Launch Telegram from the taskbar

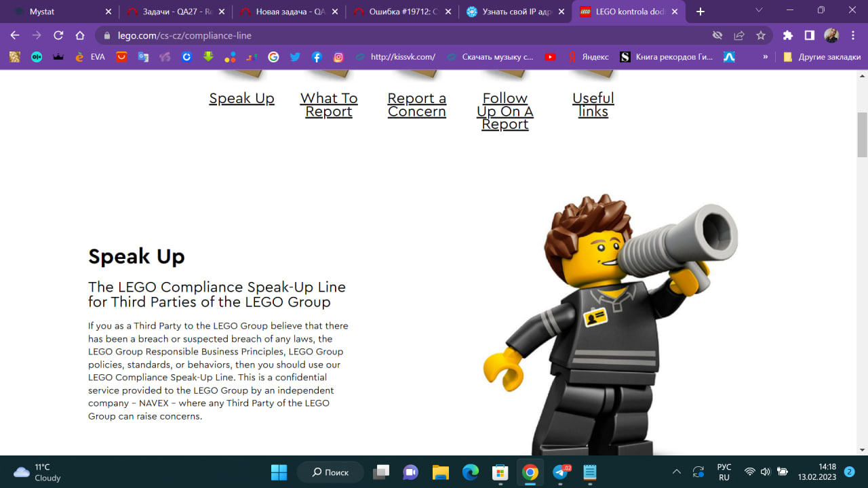(x=561, y=472)
